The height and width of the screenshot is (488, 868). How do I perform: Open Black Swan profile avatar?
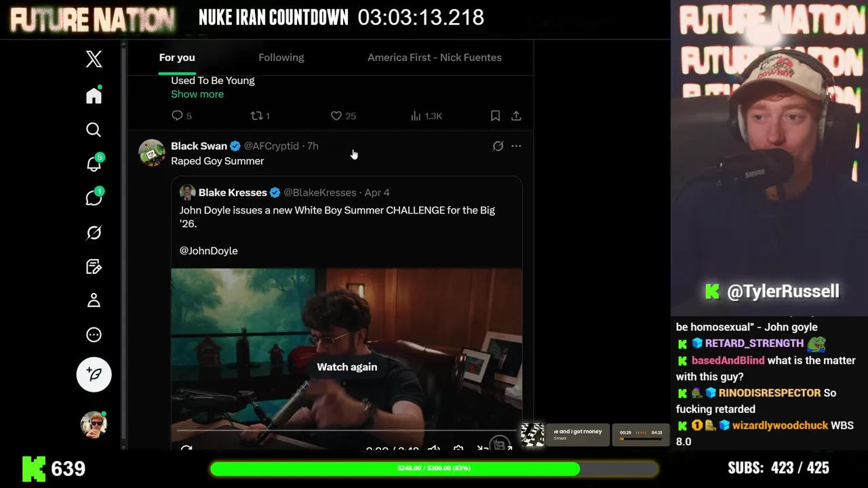(152, 152)
